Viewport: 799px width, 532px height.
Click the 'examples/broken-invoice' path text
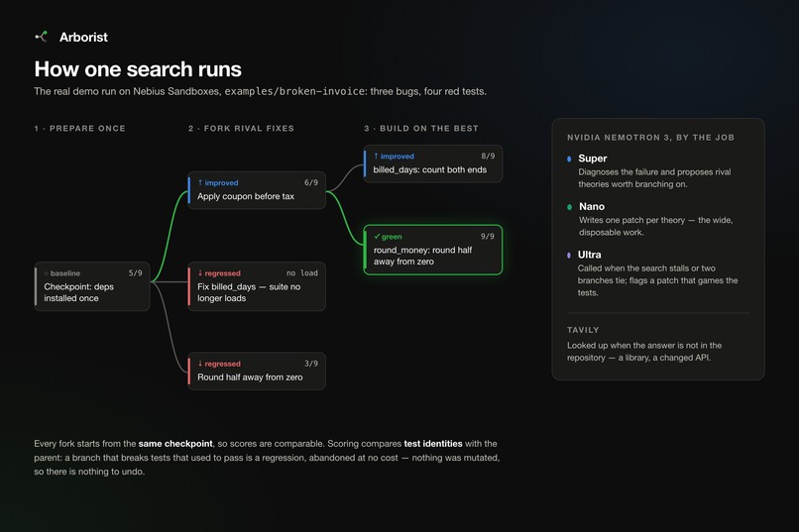point(294,91)
